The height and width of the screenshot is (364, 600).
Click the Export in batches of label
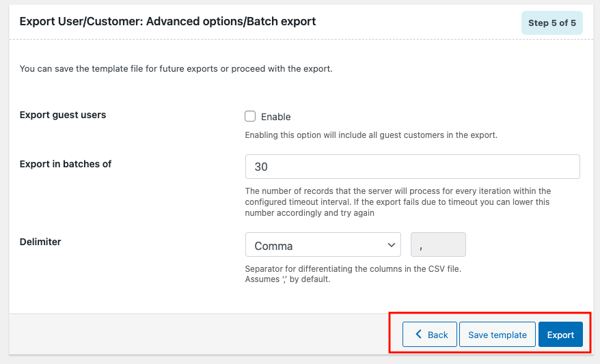66,164
